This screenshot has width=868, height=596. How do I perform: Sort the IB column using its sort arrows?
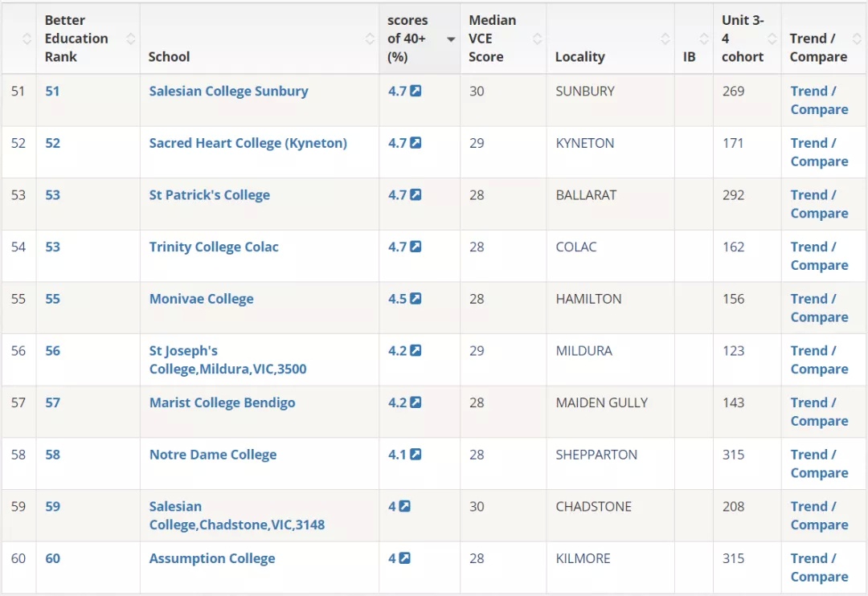point(703,39)
